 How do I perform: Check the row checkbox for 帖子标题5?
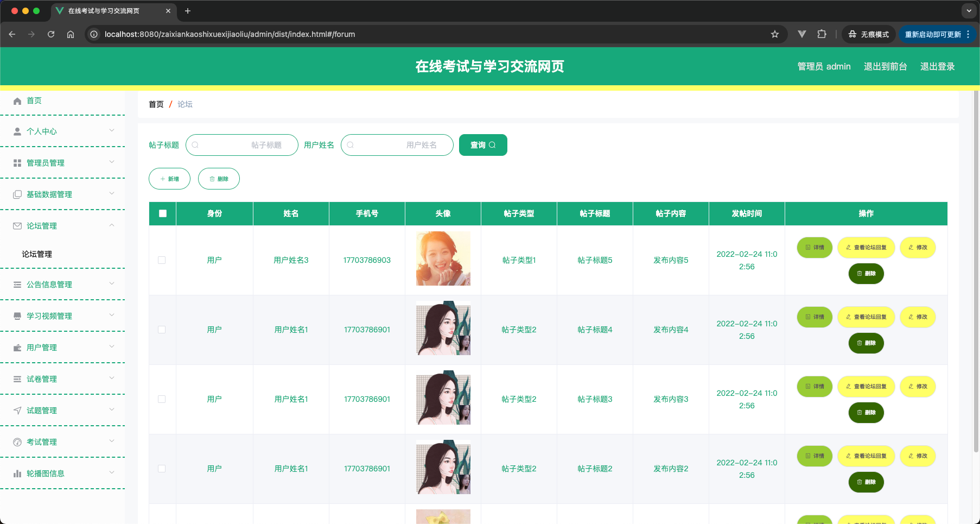point(162,260)
